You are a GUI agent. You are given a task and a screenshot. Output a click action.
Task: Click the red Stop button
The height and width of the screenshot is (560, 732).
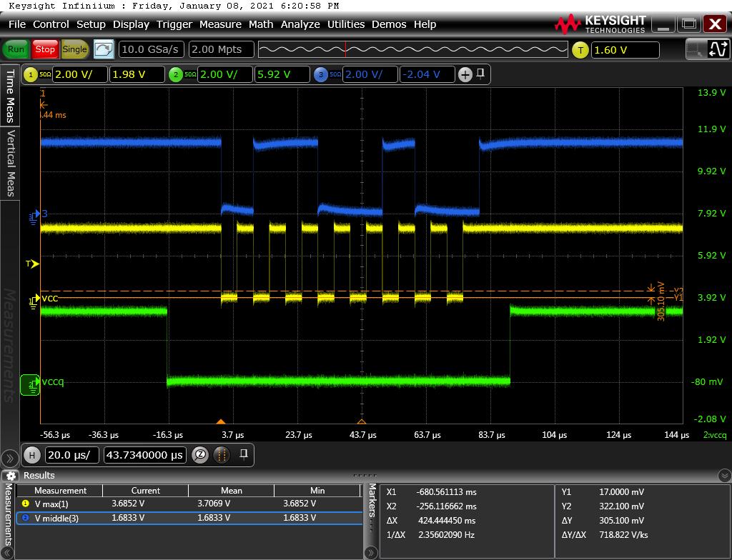(x=45, y=49)
